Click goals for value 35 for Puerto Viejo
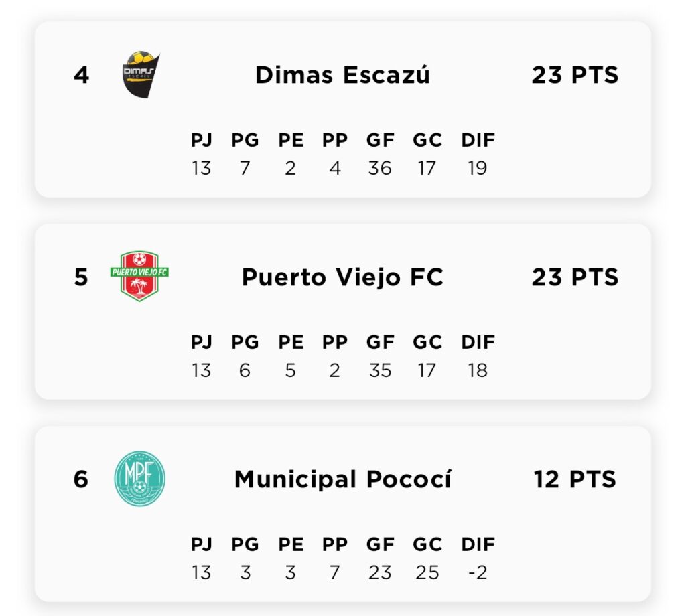This screenshot has height=616, width=686. coord(380,370)
